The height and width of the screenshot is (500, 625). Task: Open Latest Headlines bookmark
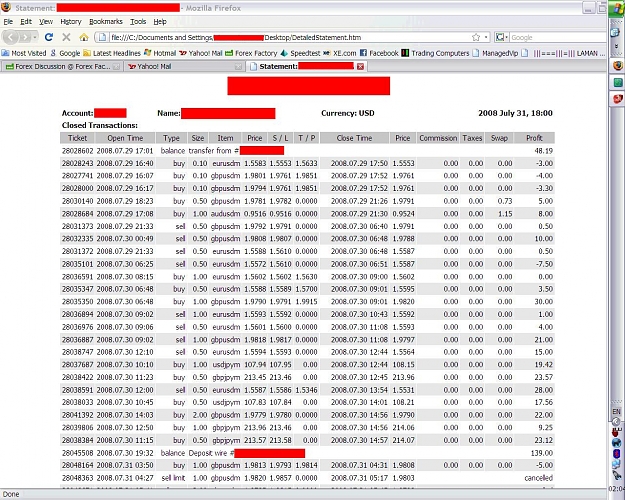pyautogui.click(x=112, y=53)
